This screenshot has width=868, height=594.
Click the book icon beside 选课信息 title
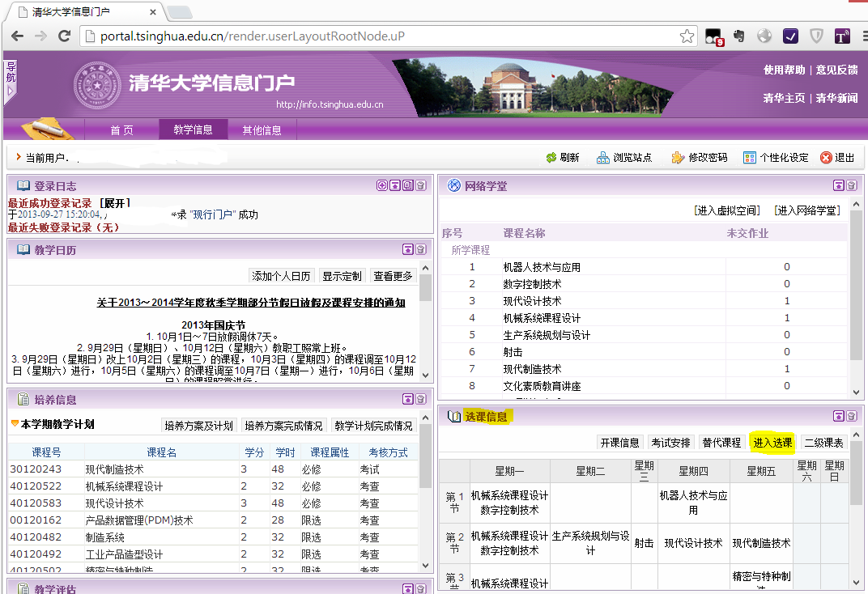click(x=454, y=417)
